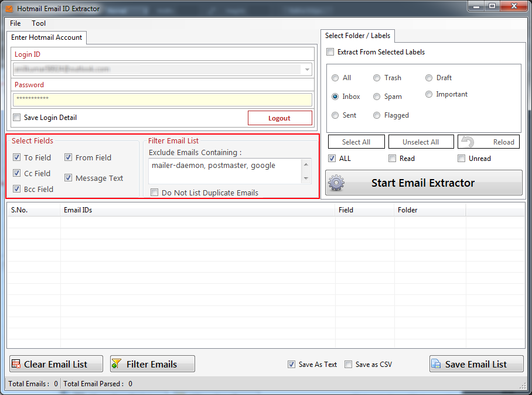The width and height of the screenshot is (532, 395).
Task: Open the File menu
Action: click(x=15, y=23)
